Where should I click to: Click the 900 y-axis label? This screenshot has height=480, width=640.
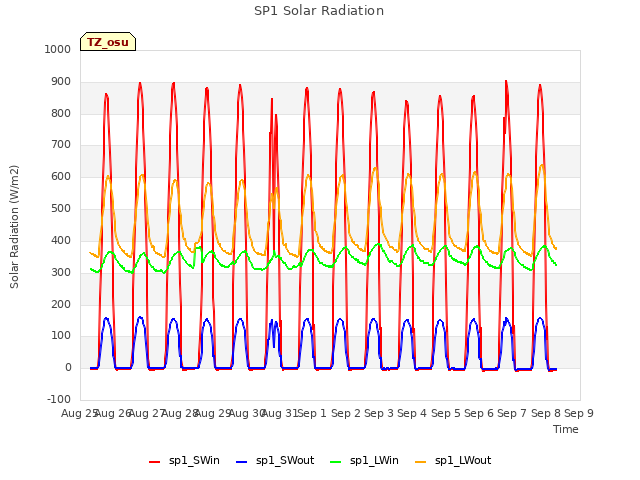coord(61,82)
